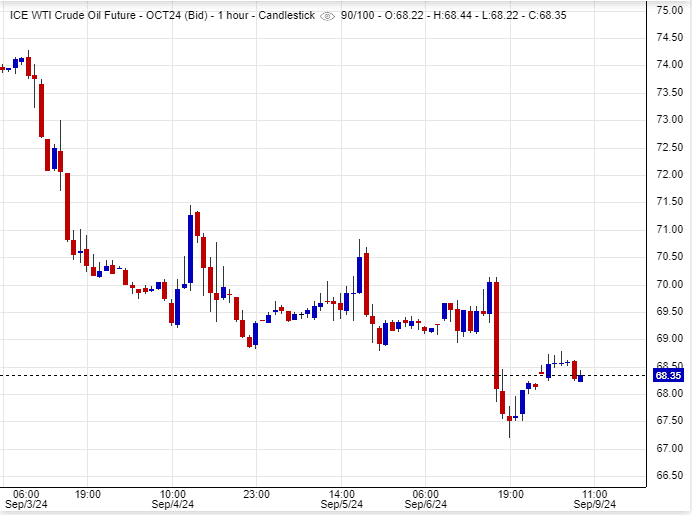Viewport: 692px width, 515px height.
Task: Click the tall blue candle peaking above 71.00
Action: [x=190, y=250]
